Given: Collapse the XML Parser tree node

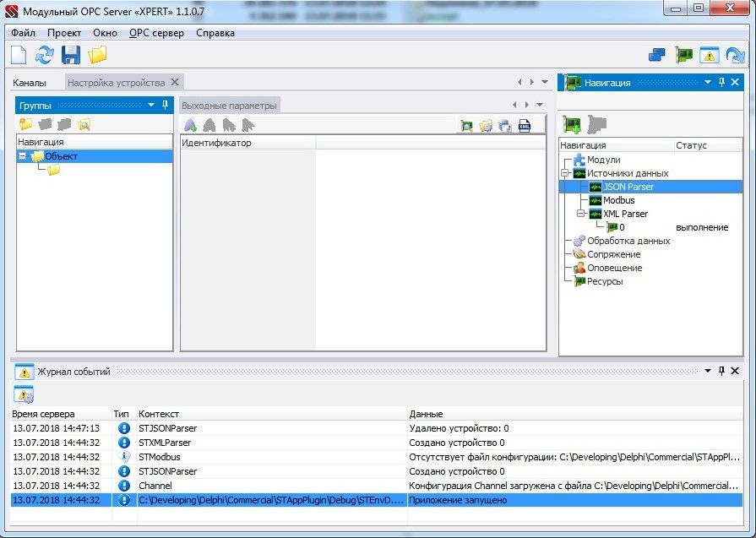Looking at the screenshot, I should [x=580, y=214].
